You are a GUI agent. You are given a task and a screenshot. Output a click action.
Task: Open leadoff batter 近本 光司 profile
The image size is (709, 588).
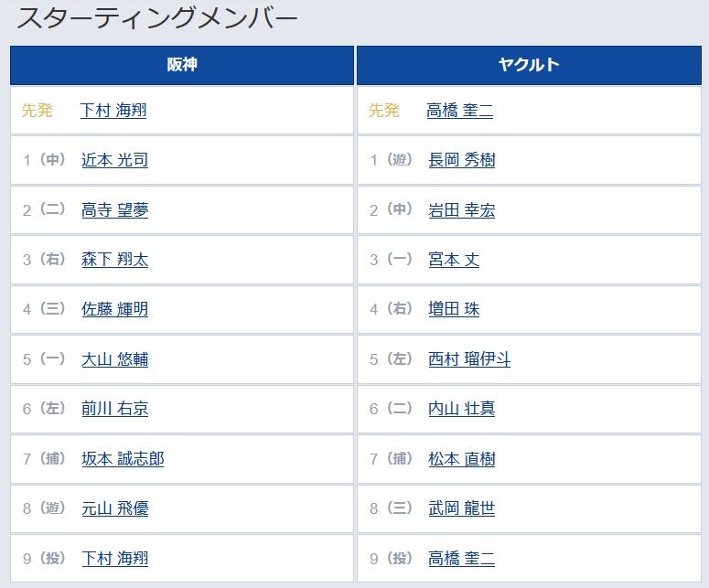tap(115, 160)
